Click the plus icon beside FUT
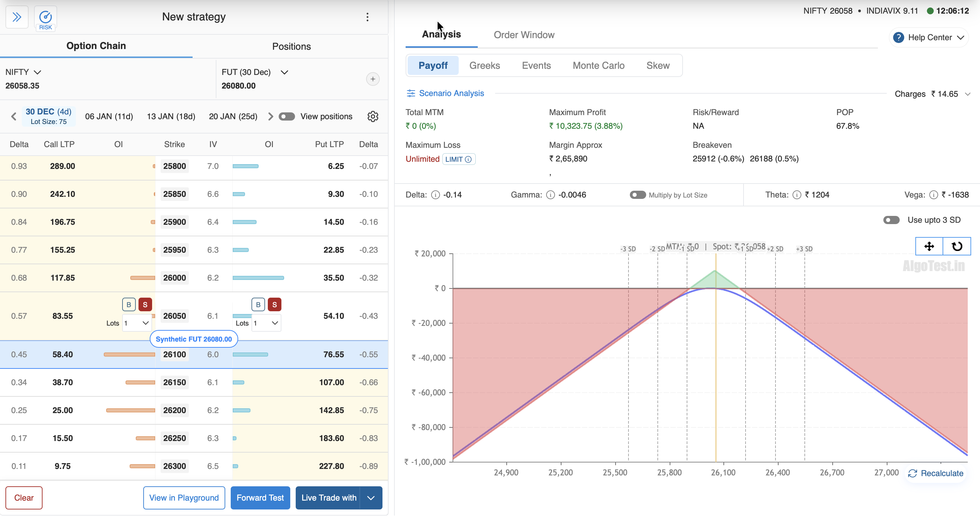980x519 pixels. click(x=373, y=79)
